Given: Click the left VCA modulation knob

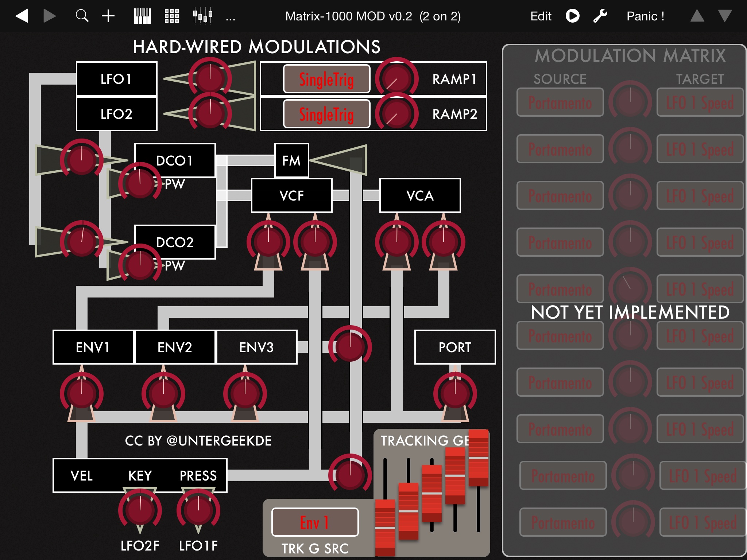Looking at the screenshot, I should click(396, 241).
